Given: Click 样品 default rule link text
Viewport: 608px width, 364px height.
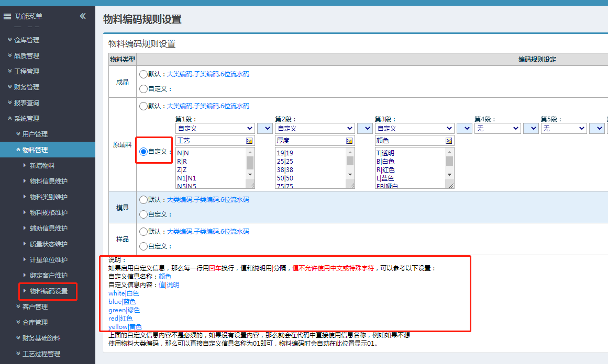Looking at the screenshot, I should click(x=208, y=232).
